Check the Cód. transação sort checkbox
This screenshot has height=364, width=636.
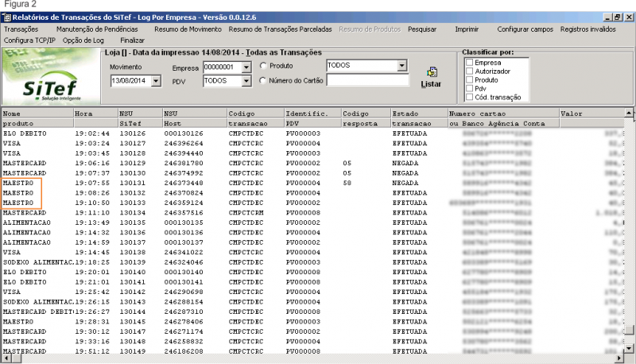(470, 97)
